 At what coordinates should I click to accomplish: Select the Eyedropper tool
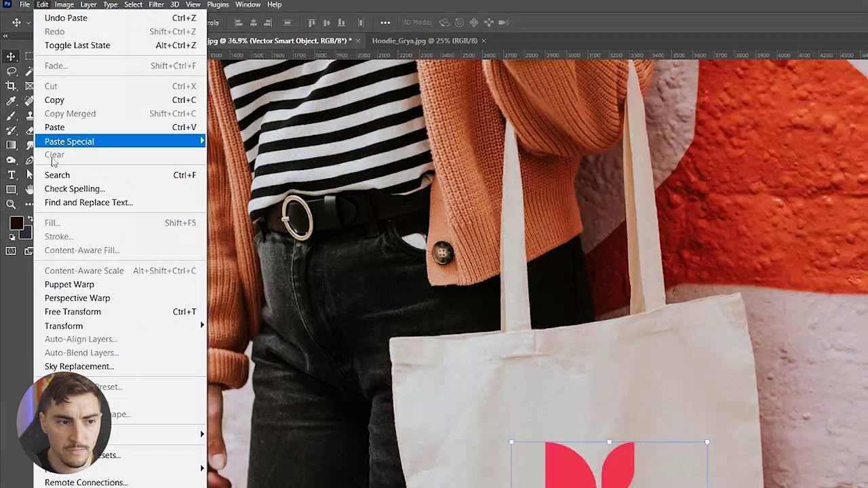click(x=12, y=101)
